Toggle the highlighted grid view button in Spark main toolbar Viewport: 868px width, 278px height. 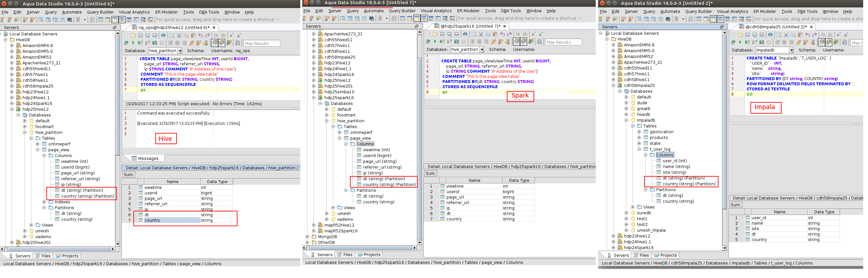[x=424, y=18]
